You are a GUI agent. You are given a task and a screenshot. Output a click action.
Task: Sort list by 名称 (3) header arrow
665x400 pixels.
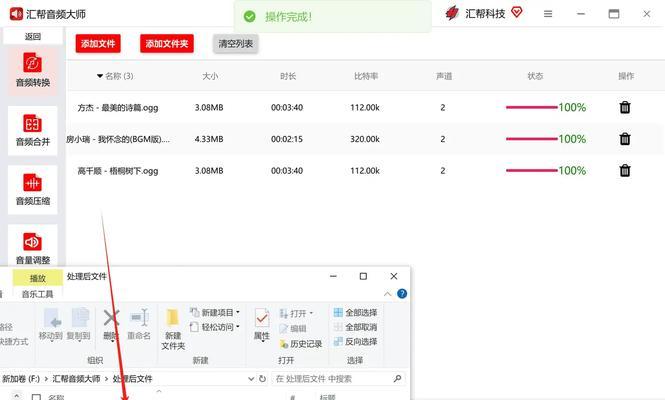pyautogui.click(x=100, y=76)
